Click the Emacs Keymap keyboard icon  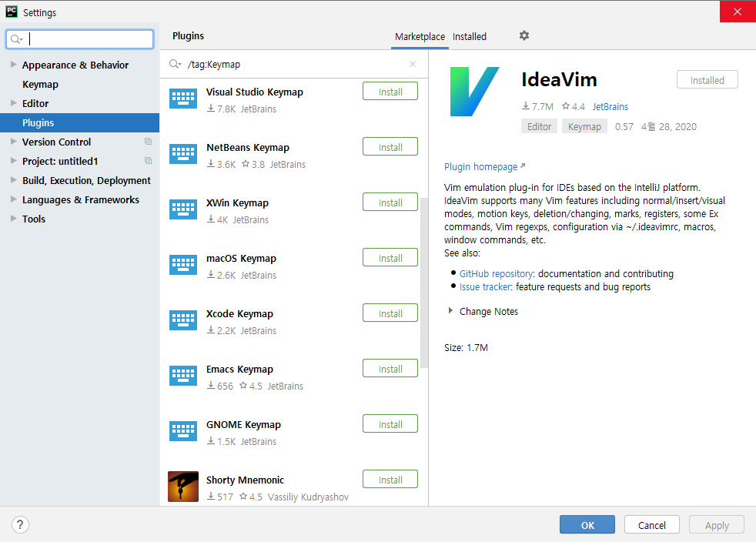(x=183, y=376)
